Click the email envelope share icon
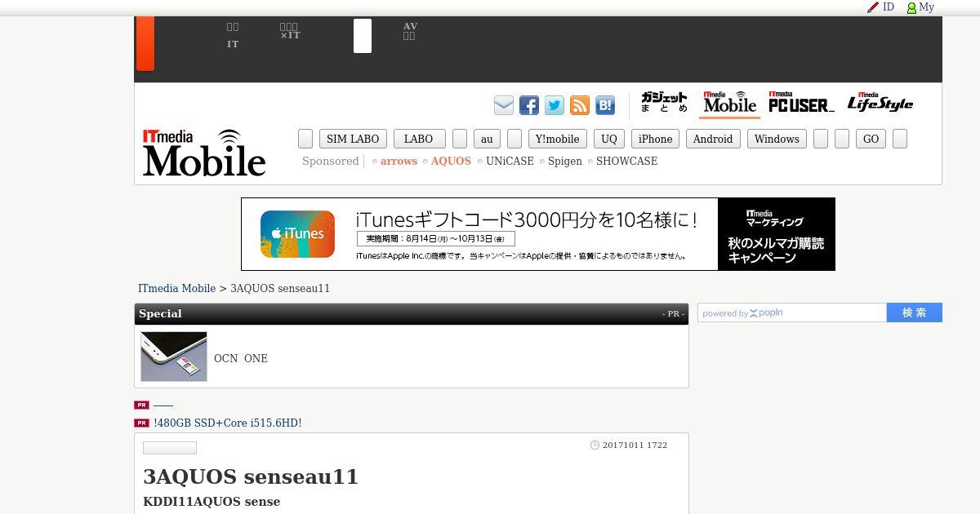The width and height of the screenshot is (980, 514). click(504, 105)
